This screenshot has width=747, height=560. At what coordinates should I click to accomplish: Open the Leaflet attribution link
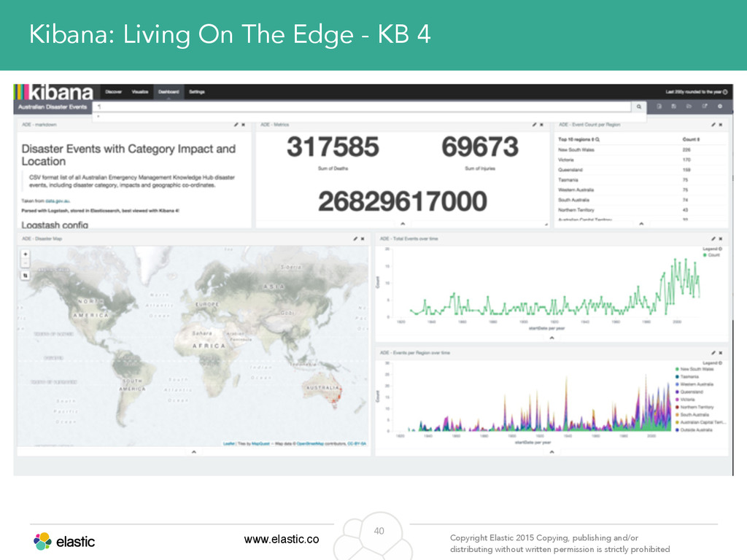229,444
